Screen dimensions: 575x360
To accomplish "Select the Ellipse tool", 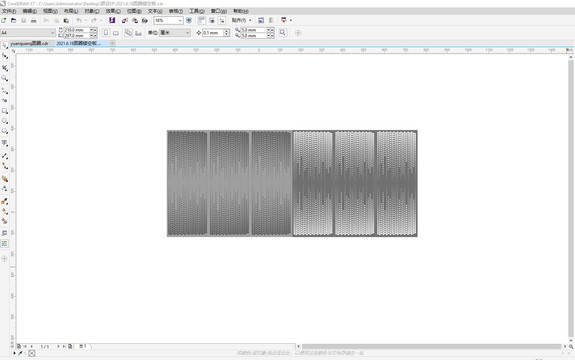I will click(4, 121).
